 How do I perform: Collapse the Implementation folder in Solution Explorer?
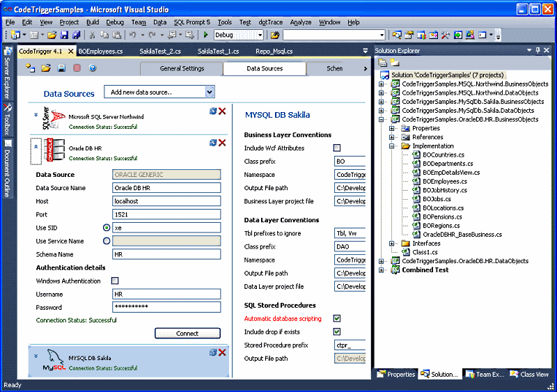pos(393,146)
